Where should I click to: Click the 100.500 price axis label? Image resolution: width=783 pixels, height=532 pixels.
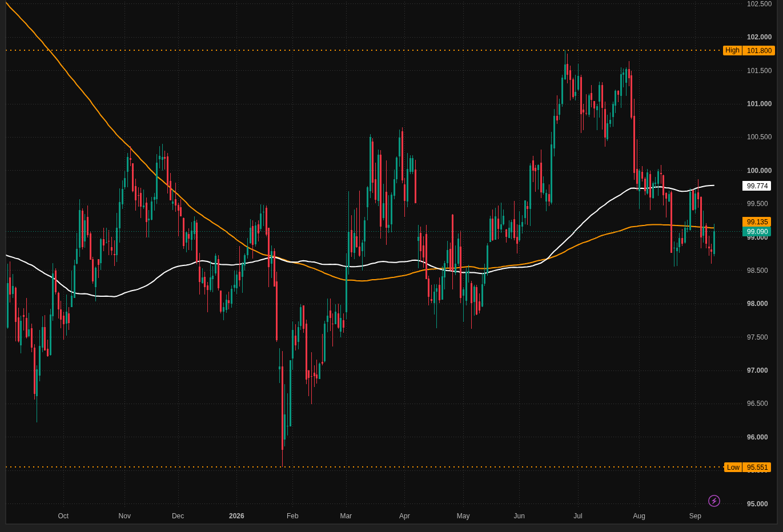point(759,137)
